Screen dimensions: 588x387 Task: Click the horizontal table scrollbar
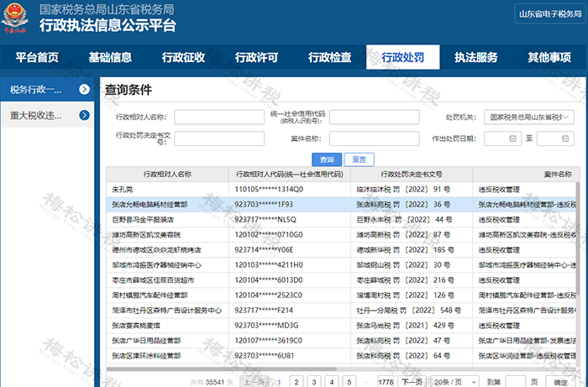[x=221, y=369]
